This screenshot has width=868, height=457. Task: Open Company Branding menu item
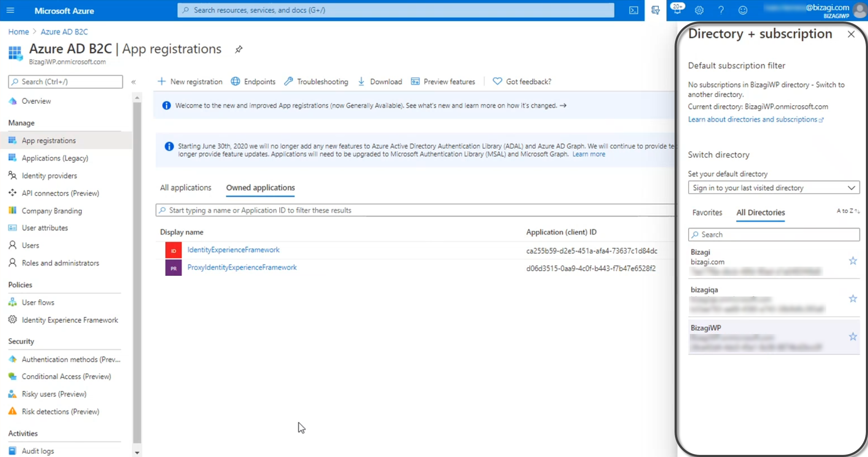click(52, 211)
